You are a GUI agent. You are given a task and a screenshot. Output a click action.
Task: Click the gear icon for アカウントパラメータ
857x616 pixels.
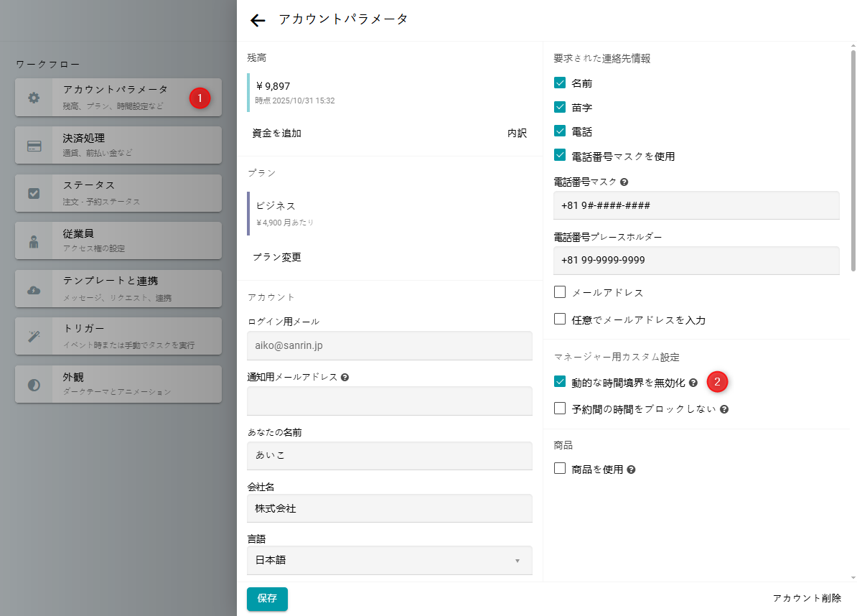tap(34, 98)
